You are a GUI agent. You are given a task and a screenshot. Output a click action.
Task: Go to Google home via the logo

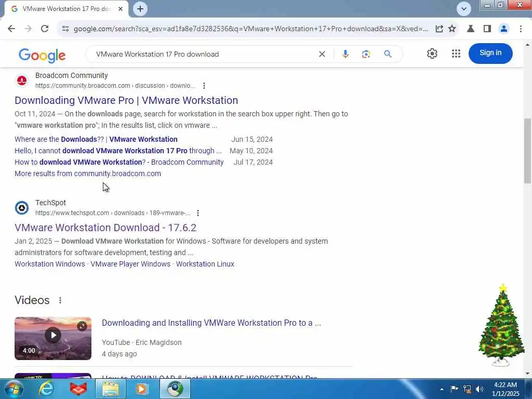pyautogui.click(x=42, y=55)
